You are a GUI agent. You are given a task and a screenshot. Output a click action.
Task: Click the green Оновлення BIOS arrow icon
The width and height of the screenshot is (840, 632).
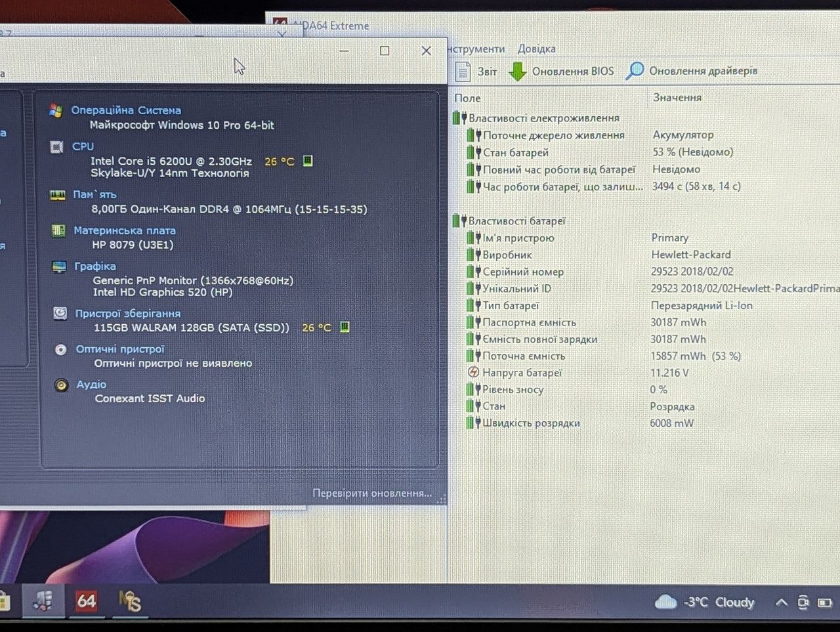coord(518,71)
